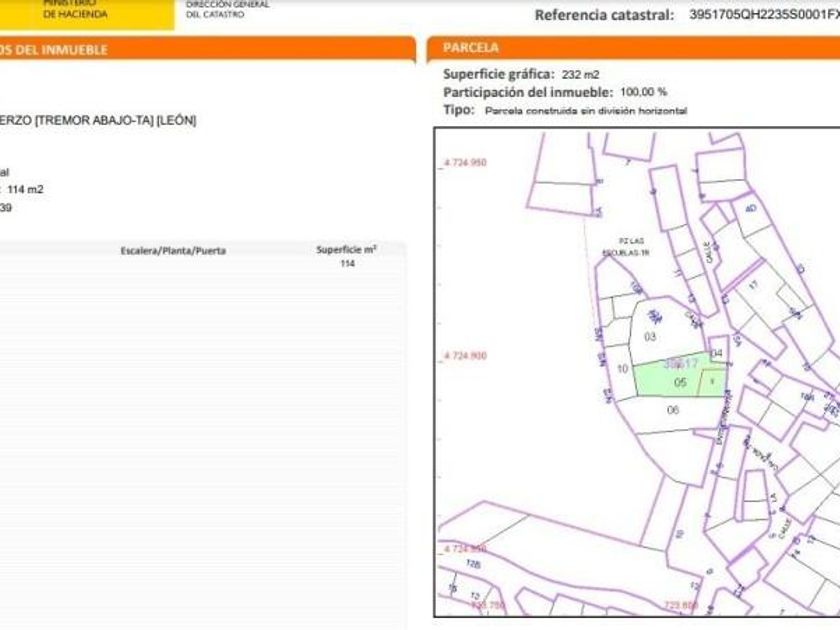840x630 pixels.
Task: Click parcel 10 on the map
Action: click(x=622, y=369)
